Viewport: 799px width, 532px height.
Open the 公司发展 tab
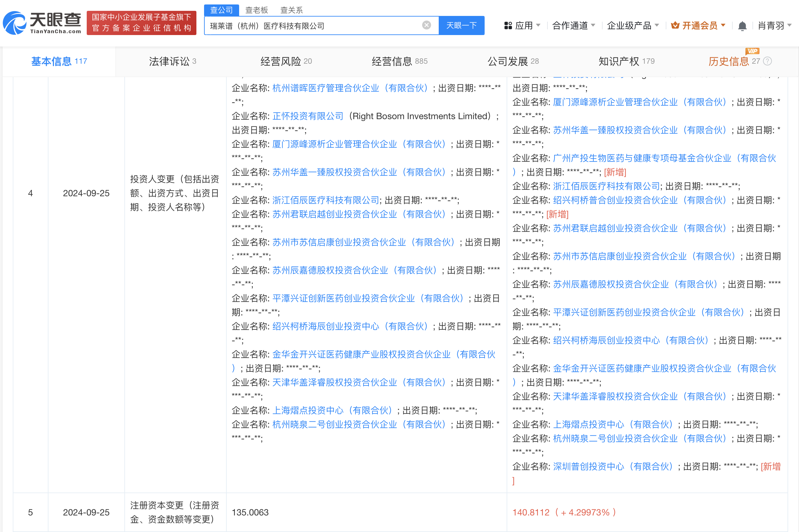513,61
